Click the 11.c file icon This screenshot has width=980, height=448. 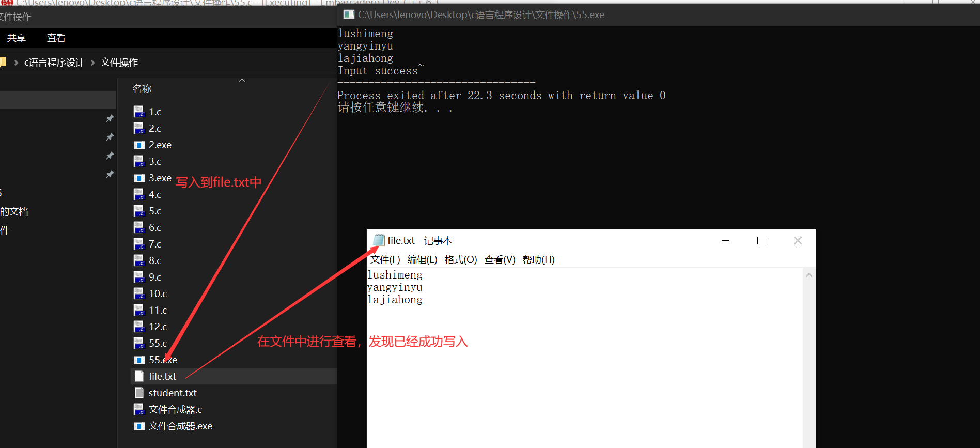[x=139, y=310]
